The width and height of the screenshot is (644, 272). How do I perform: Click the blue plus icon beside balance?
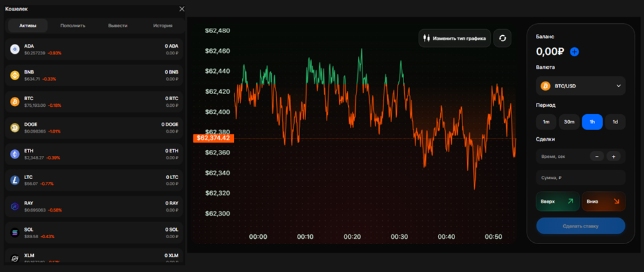574,52
